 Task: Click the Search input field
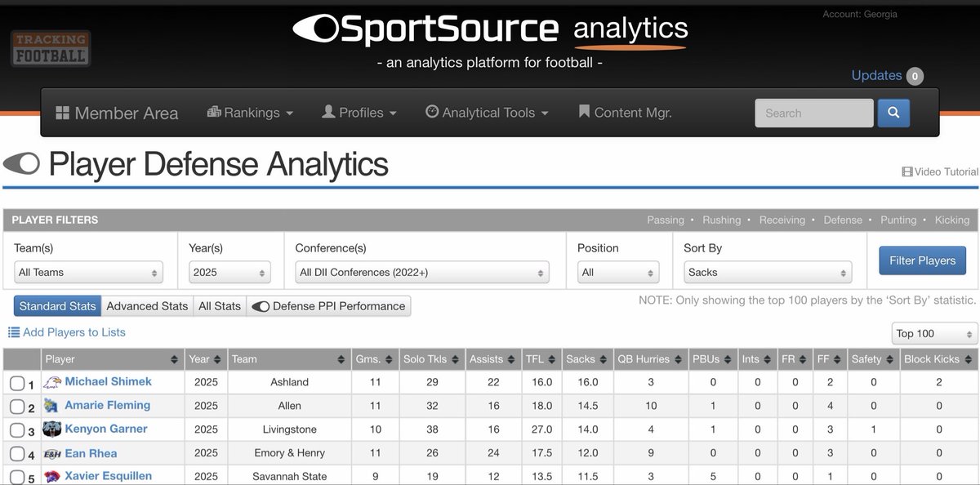coord(814,113)
